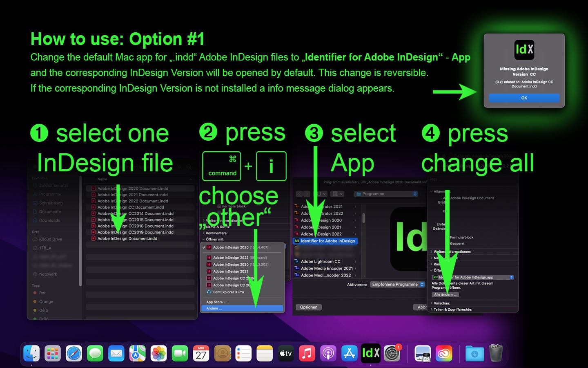Select Adobe Media Encoder 2021 in the app list
Image resolution: width=588 pixels, height=368 pixels.
click(x=325, y=269)
